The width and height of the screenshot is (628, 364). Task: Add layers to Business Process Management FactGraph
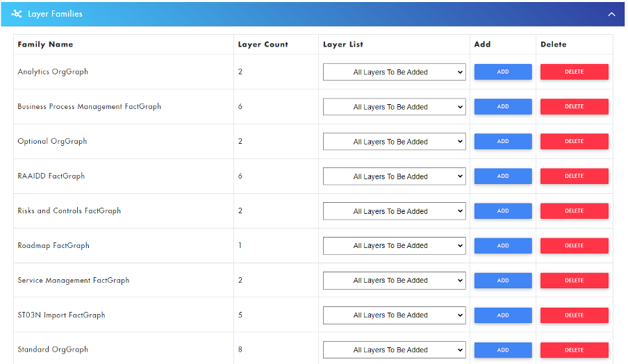(x=503, y=107)
